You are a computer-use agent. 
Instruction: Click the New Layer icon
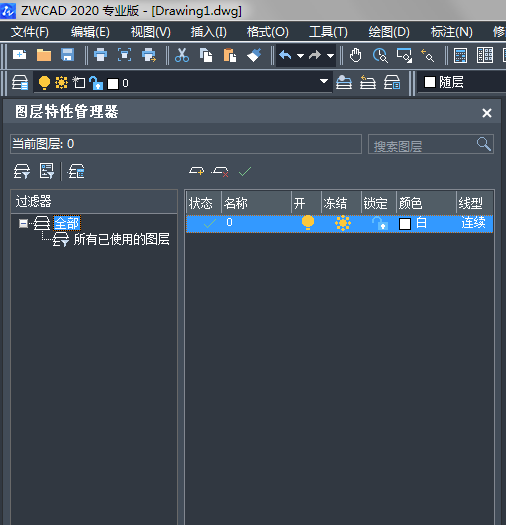196,171
